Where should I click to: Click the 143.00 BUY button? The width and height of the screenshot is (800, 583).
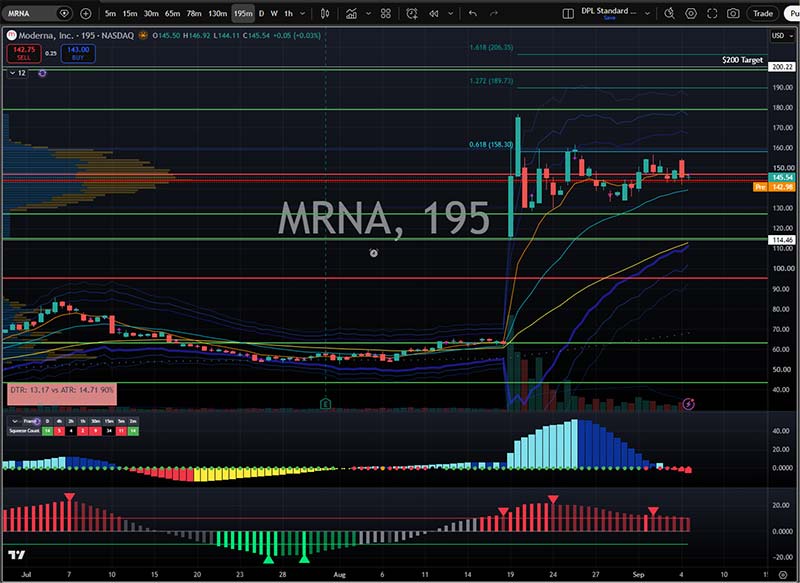78,54
